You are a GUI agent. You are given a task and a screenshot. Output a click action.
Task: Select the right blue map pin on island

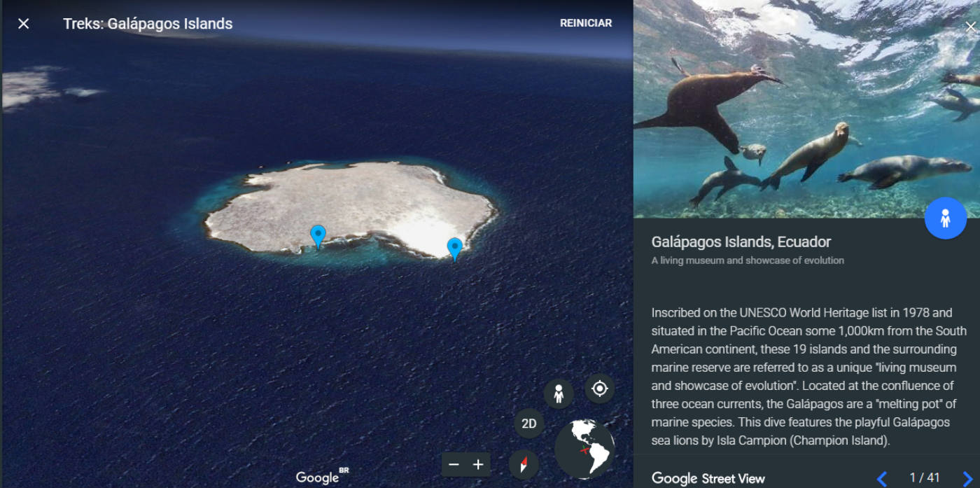455,249
